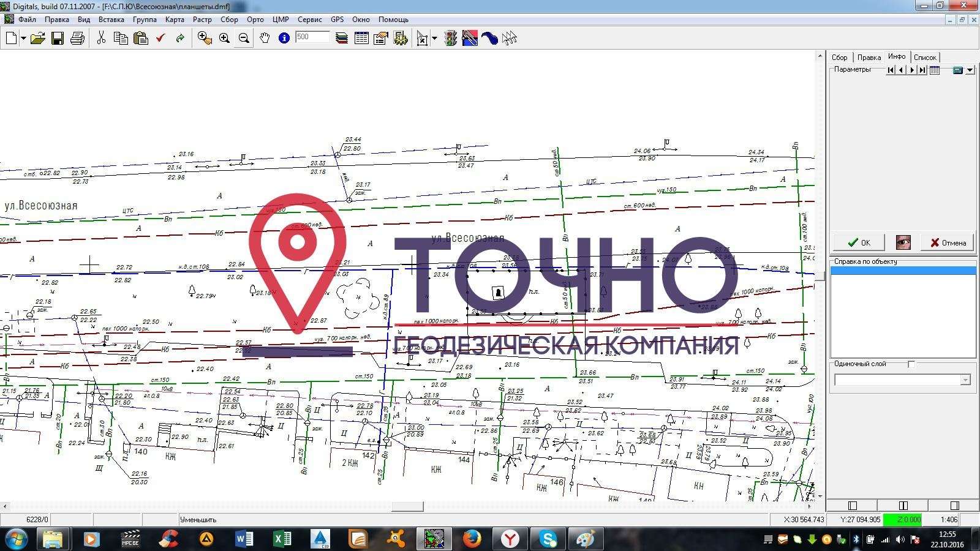Open the Правка menu

[56, 20]
